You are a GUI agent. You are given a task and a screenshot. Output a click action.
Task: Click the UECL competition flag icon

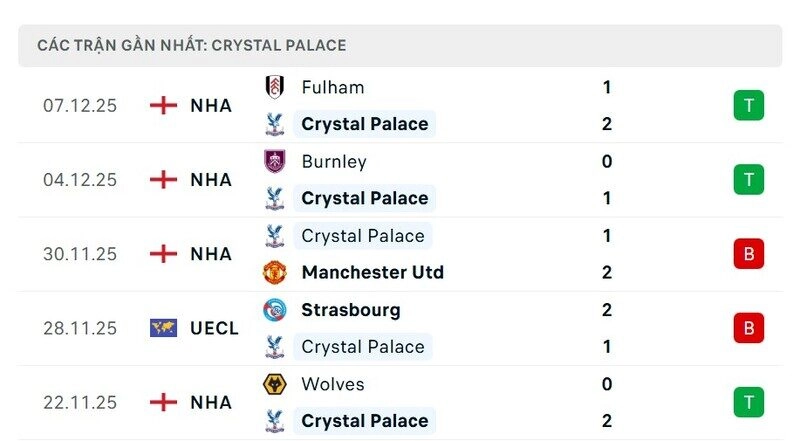coord(163,328)
